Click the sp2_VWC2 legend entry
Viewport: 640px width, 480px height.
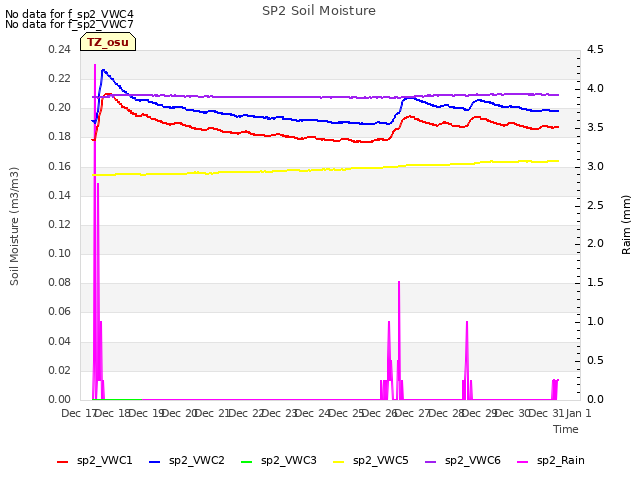(x=187, y=460)
